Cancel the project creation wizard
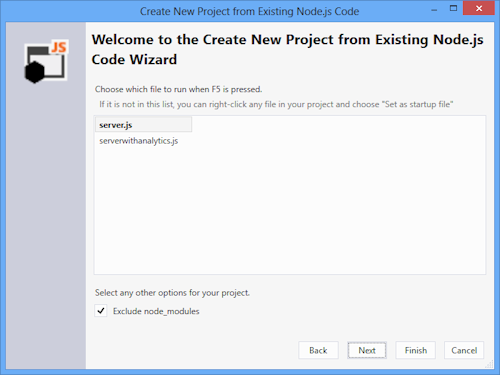The width and height of the screenshot is (500, 375). click(x=464, y=350)
